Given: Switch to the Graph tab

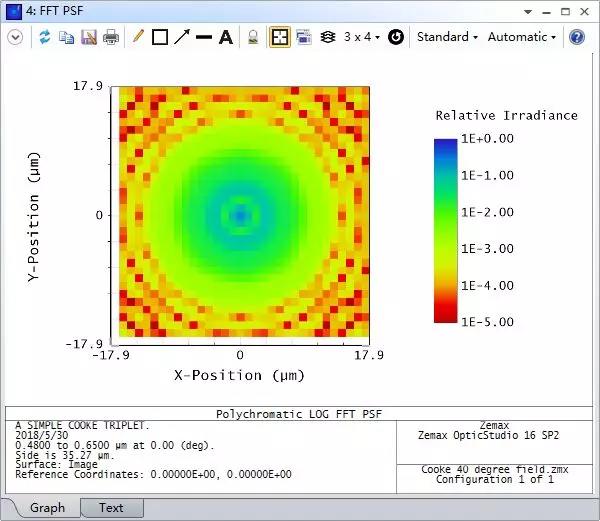Looking at the screenshot, I should coord(47,508).
